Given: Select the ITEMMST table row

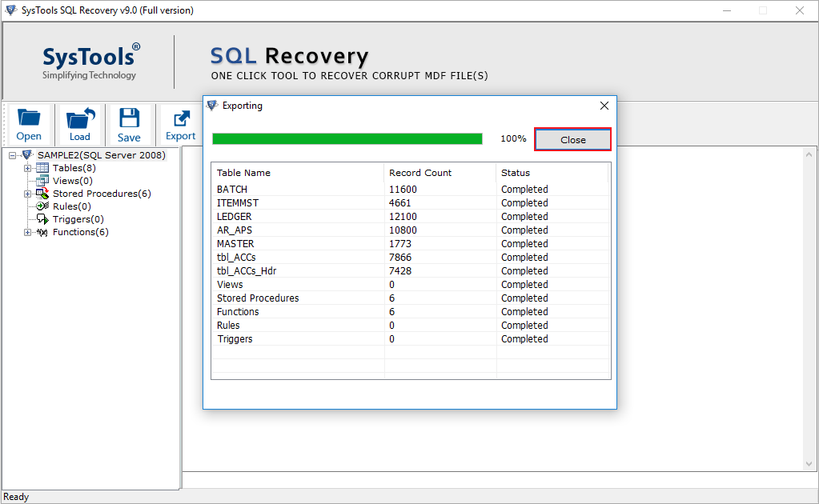Looking at the screenshot, I should (411, 203).
